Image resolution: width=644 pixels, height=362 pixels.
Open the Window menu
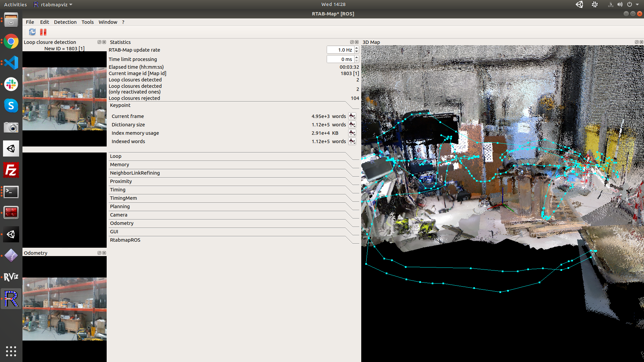point(108,22)
